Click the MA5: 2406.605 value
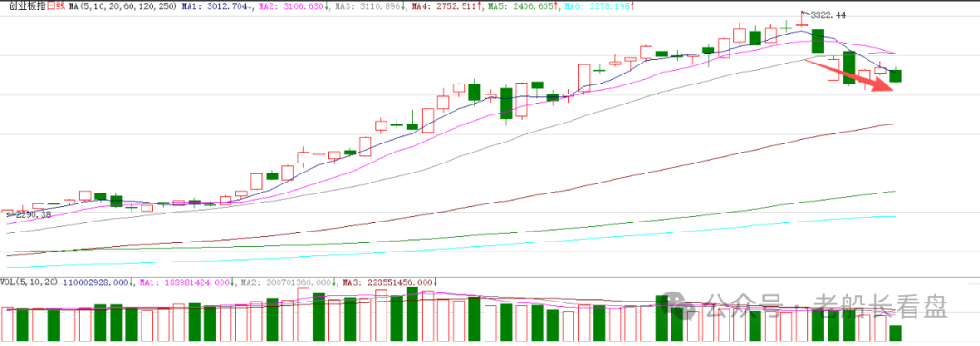This screenshot has height=346, width=980. 521,6
